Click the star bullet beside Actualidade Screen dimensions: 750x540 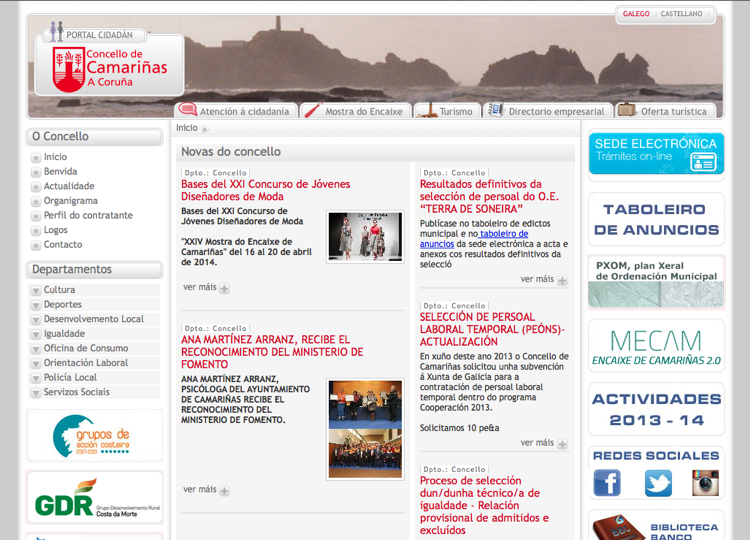tap(35, 187)
